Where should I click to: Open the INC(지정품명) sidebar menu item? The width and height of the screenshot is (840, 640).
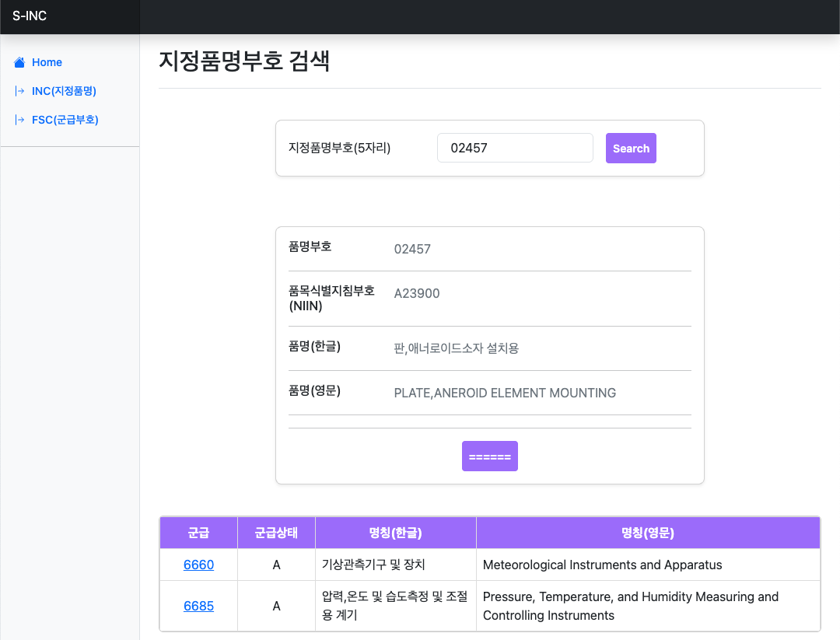point(65,91)
